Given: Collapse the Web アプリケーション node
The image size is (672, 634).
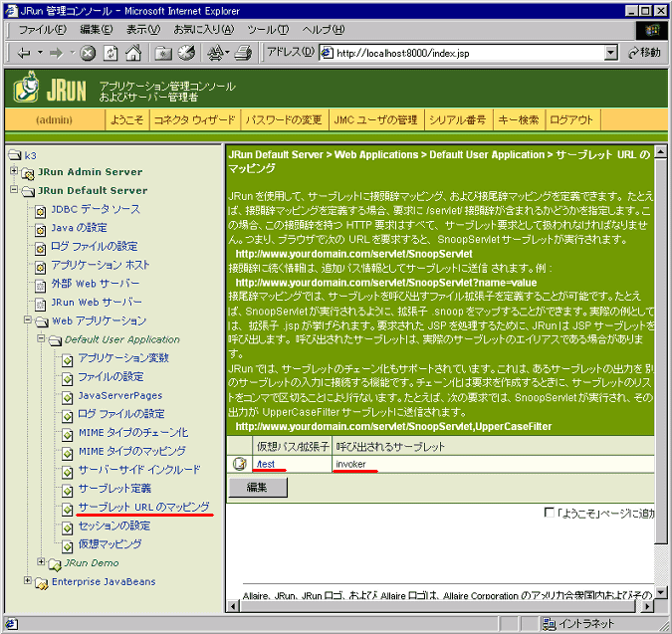Looking at the screenshot, I should tap(28, 319).
